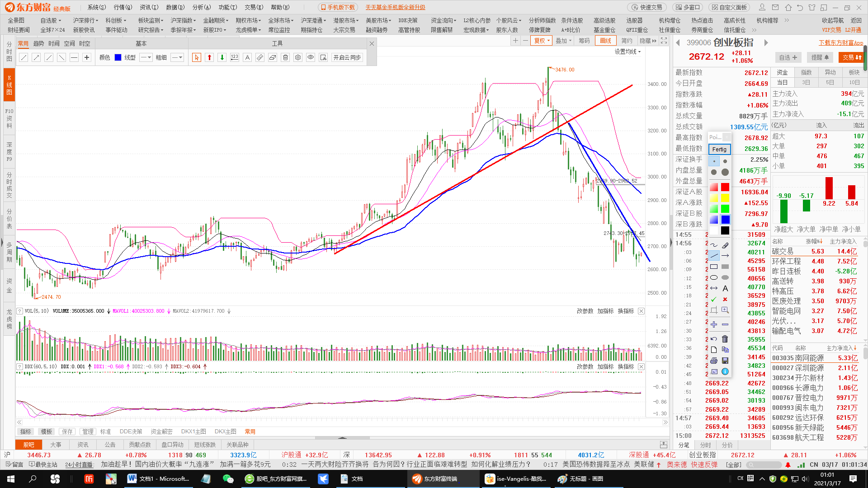Select the text annotation A tool
This screenshot has height=488, width=868.
tap(247, 57)
